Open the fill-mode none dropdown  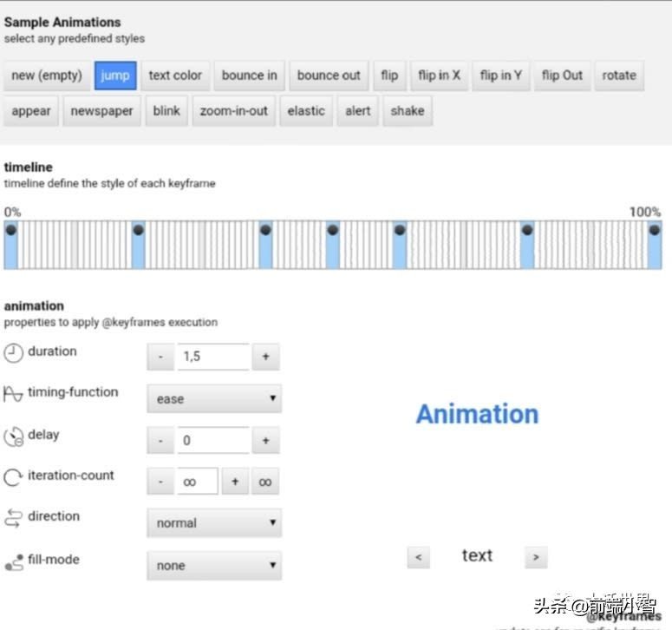(214, 566)
